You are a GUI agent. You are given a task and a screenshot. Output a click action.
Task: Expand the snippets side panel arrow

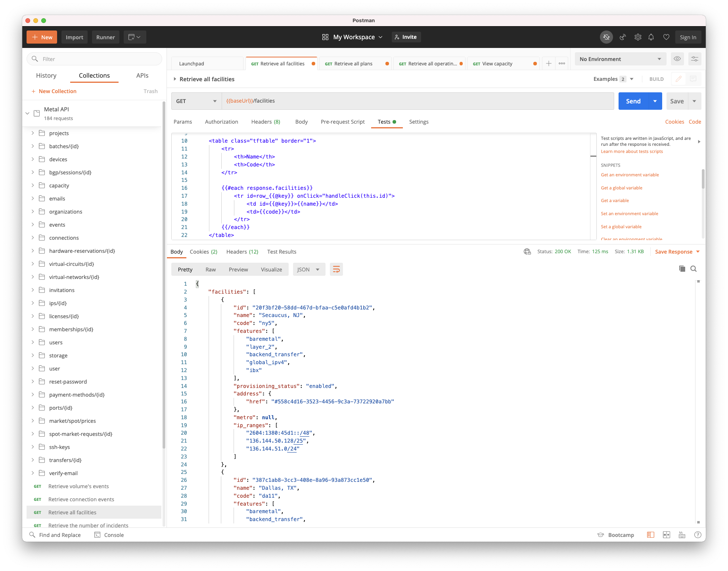pos(699,141)
